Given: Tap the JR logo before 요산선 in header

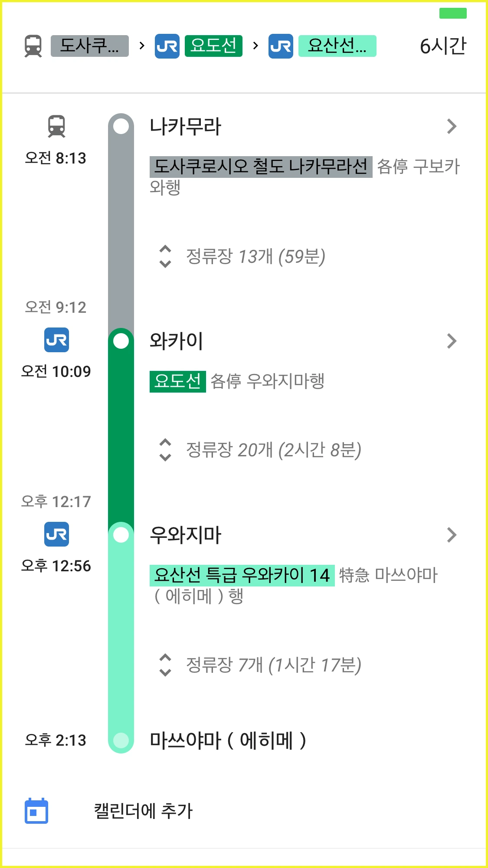Looking at the screenshot, I should click(281, 46).
